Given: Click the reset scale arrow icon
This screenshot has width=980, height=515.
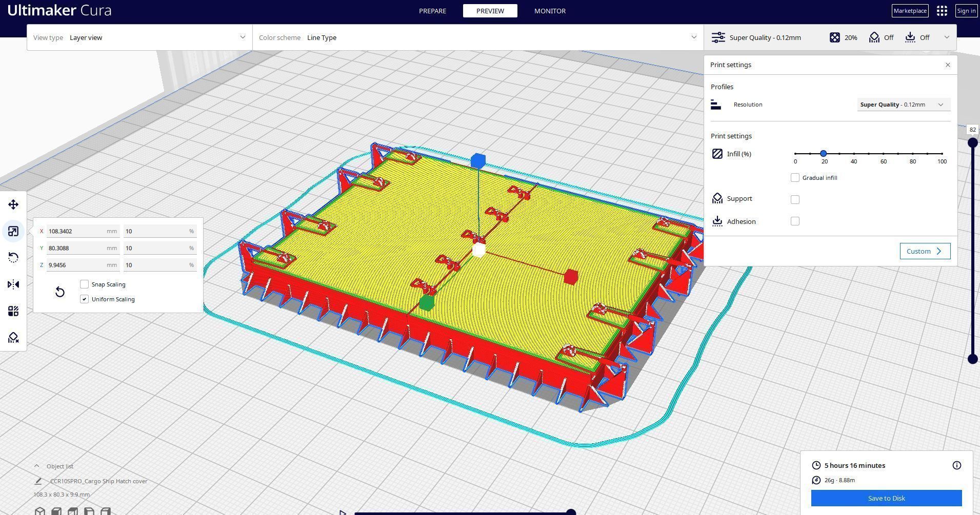Looking at the screenshot, I should click(x=59, y=292).
